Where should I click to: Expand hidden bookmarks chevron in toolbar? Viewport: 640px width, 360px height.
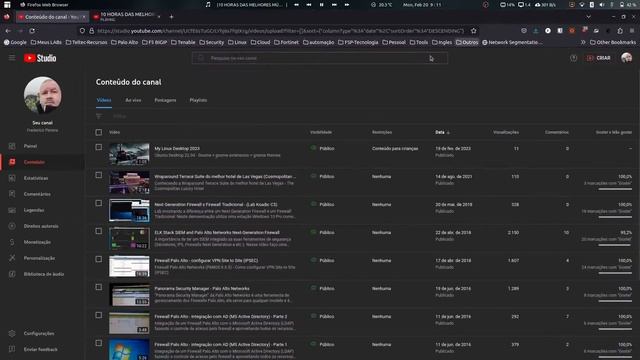[583, 42]
